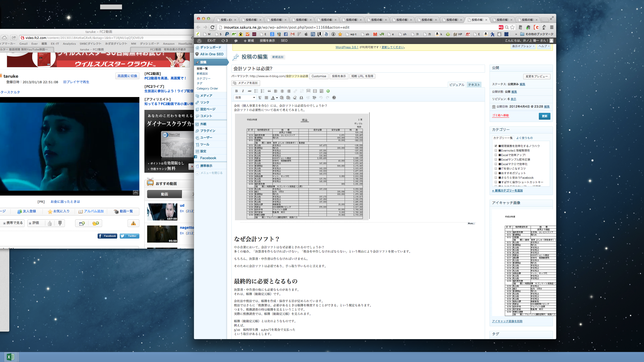Click the メディアを追加 button
The width and height of the screenshot is (644, 362).
point(246,83)
